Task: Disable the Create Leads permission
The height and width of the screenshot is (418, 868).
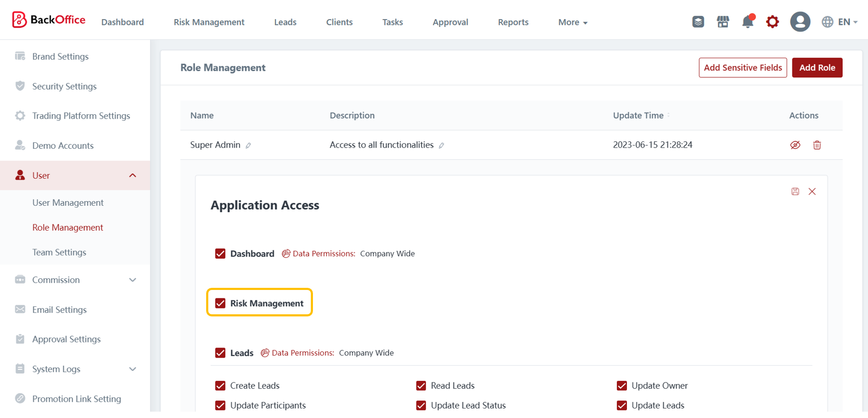Action: [x=220, y=386]
